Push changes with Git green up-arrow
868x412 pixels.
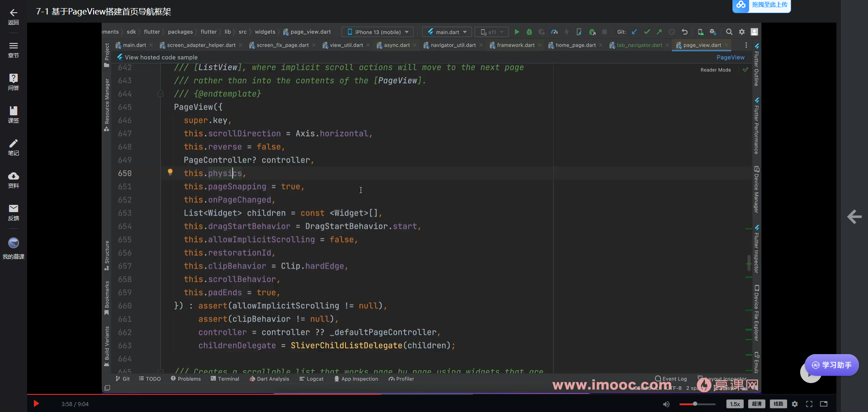[x=659, y=32]
